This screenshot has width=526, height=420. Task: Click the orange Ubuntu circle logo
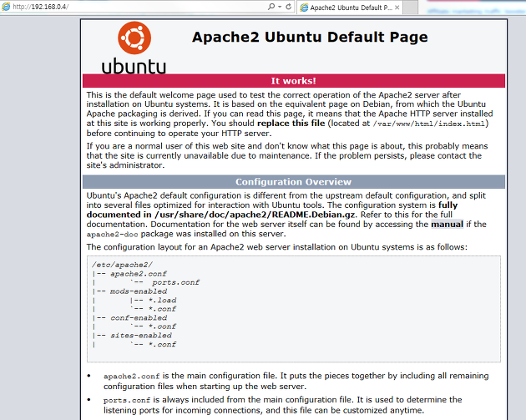(x=134, y=38)
